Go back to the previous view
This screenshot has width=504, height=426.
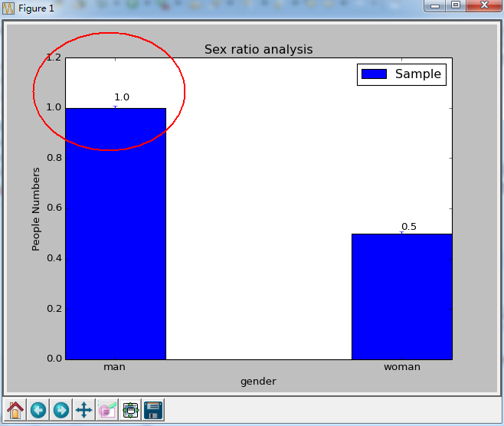tap(38, 410)
